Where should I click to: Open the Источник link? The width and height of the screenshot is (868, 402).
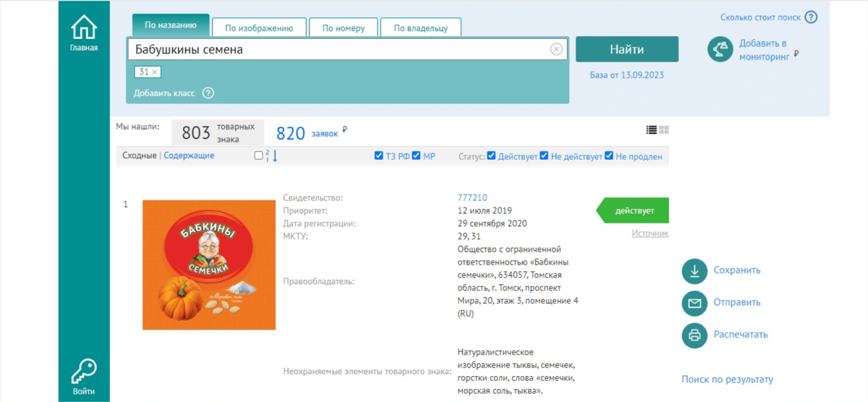(650, 234)
